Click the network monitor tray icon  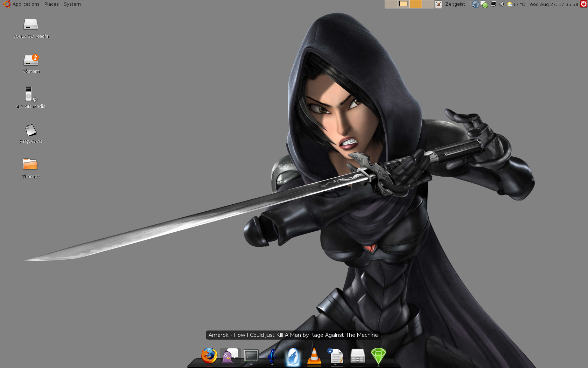(x=493, y=4)
